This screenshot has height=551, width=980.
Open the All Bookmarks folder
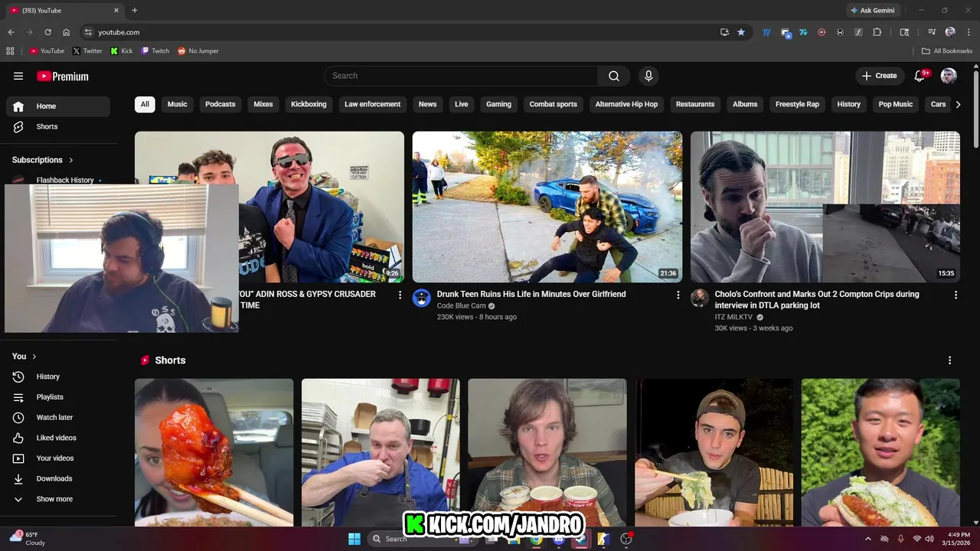click(947, 51)
